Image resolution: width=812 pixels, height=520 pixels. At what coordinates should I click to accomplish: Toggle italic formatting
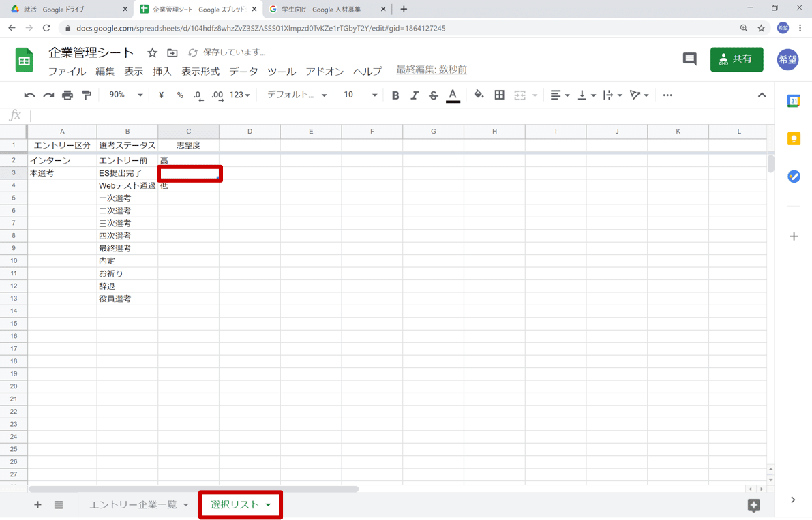point(415,95)
